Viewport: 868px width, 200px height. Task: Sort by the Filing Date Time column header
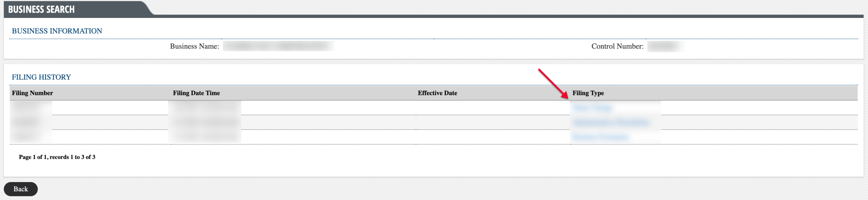point(196,93)
